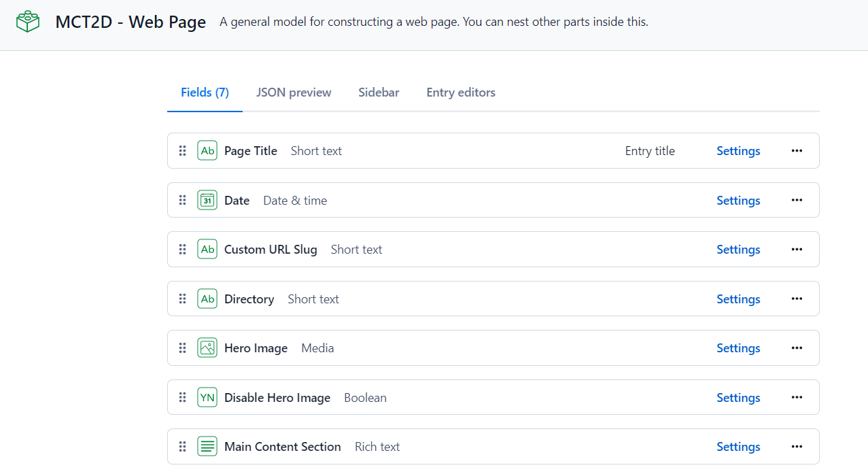Open Settings for Custom URL Slug
The image size is (868, 474).
(738, 250)
